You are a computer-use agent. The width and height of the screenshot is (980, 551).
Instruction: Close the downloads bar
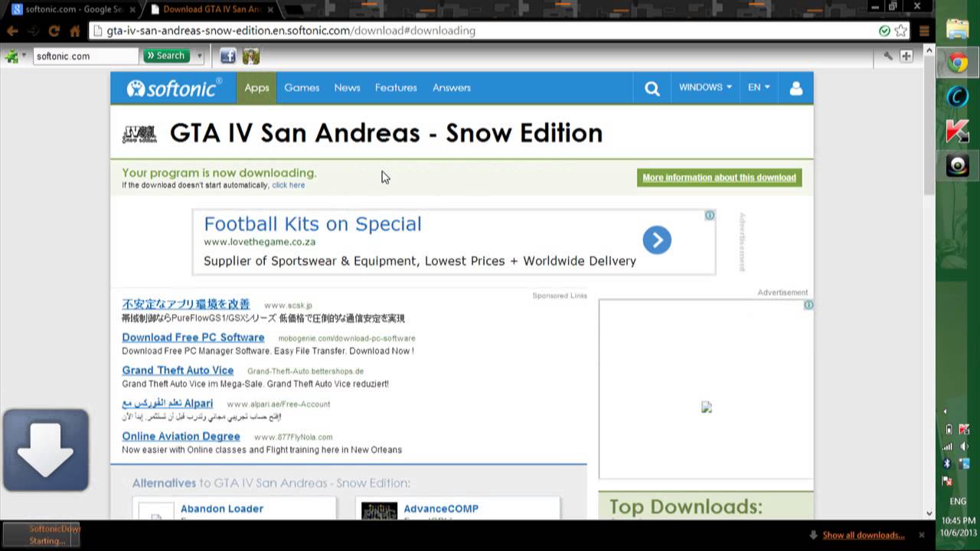[x=922, y=536]
